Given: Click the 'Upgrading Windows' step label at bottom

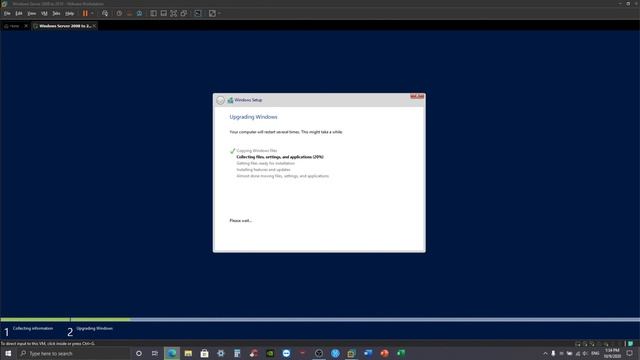Looking at the screenshot, I should pos(95,328).
